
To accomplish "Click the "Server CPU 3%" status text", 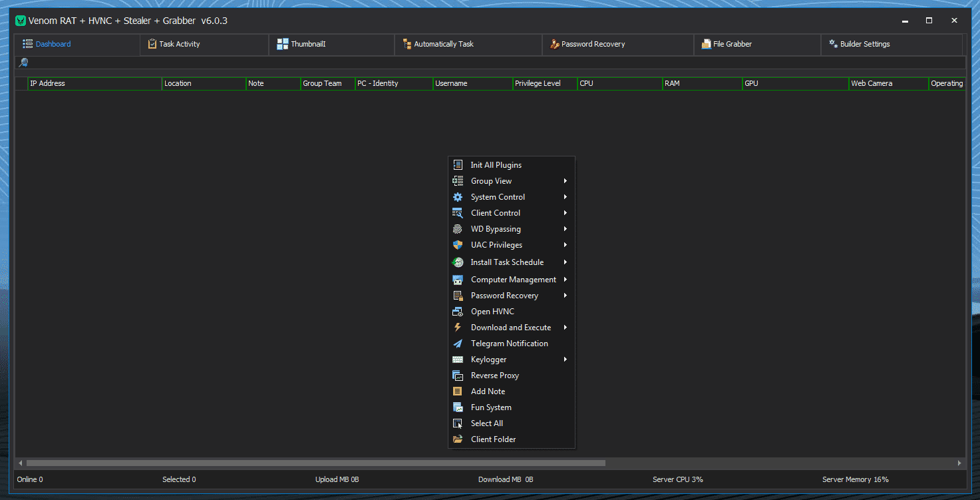I will [678, 479].
